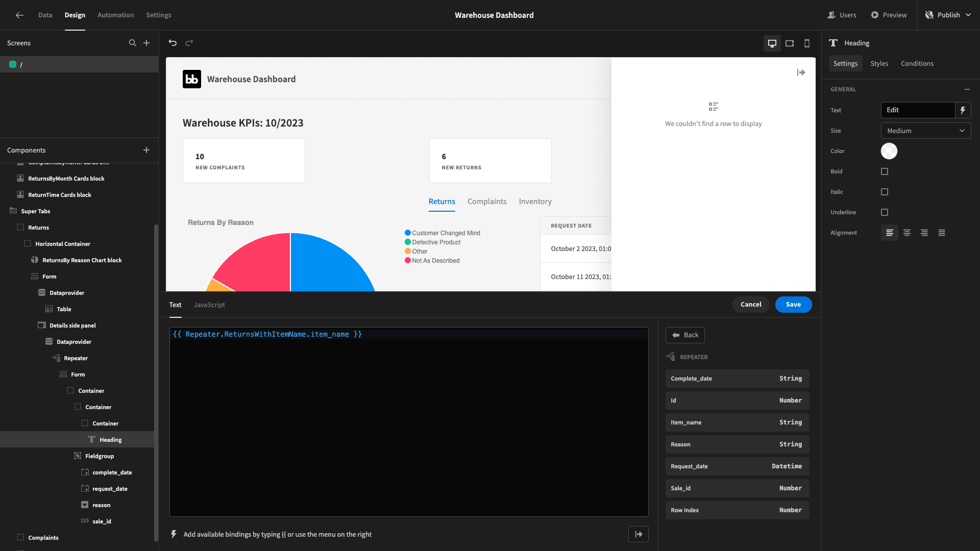The width and height of the screenshot is (980, 551).
Task: Insert the Request_date binding
Action: pos(737,466)
